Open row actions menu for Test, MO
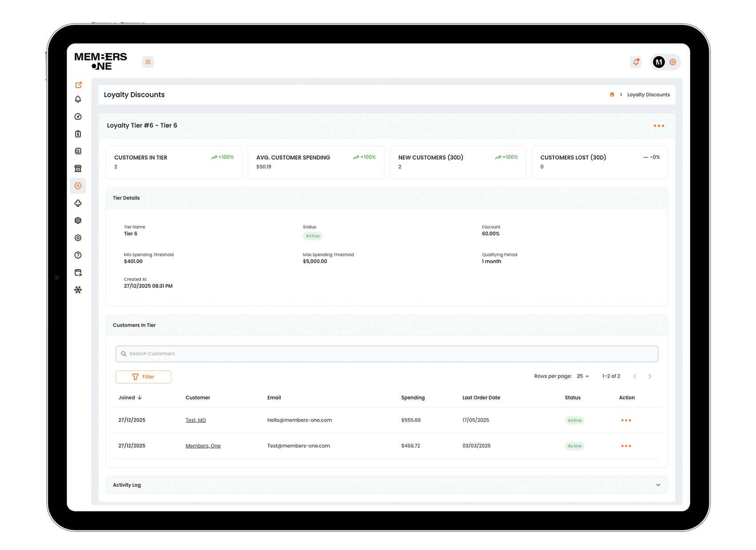Image resolution: width=756 pixels, height=550 pixels. pyautogui.click(x=626, y=420)
